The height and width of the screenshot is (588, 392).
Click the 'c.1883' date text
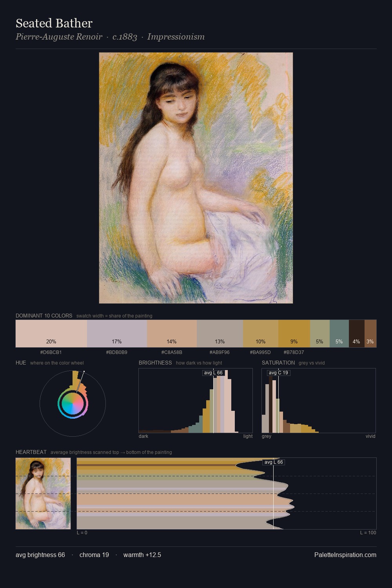(x=125, y=37)
